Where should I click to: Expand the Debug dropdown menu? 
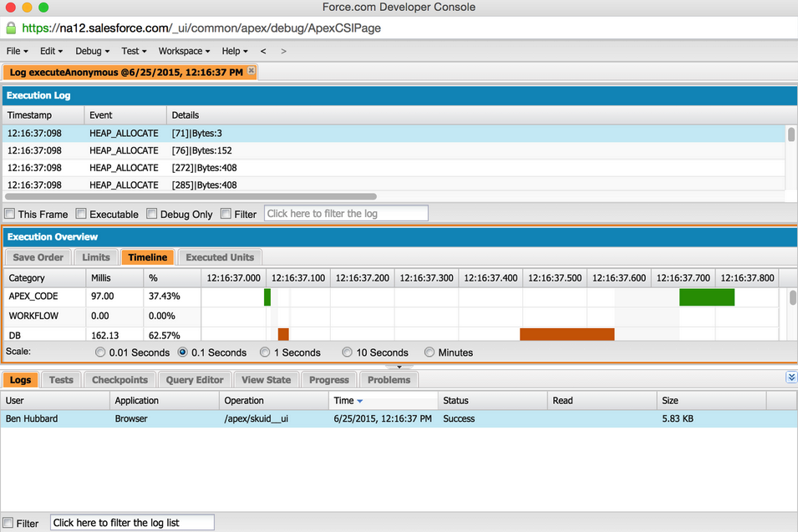tap(92, 51)
